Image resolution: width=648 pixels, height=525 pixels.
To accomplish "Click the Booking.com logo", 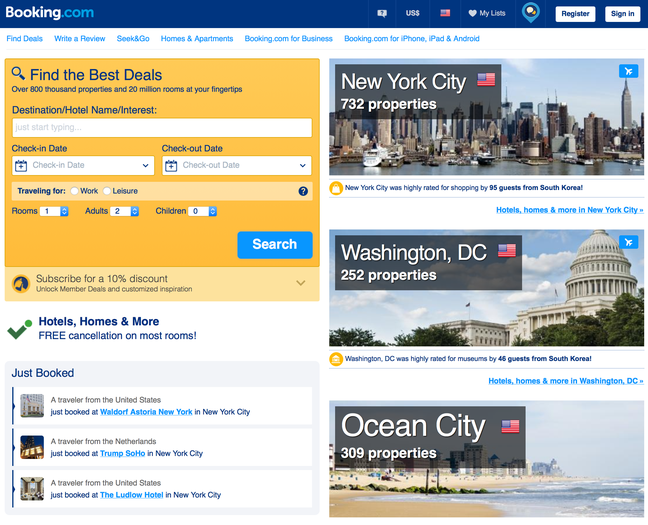I will [x=50, y=12].
